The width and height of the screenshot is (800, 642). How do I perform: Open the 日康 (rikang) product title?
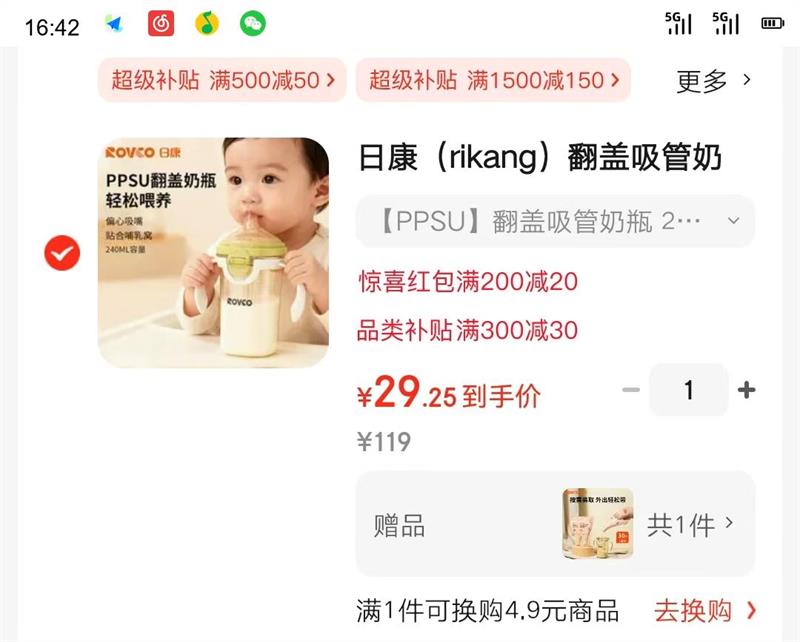540,157
